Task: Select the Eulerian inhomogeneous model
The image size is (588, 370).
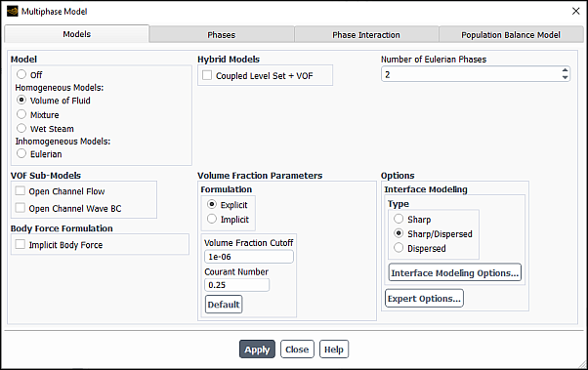Action: [21, 153]
